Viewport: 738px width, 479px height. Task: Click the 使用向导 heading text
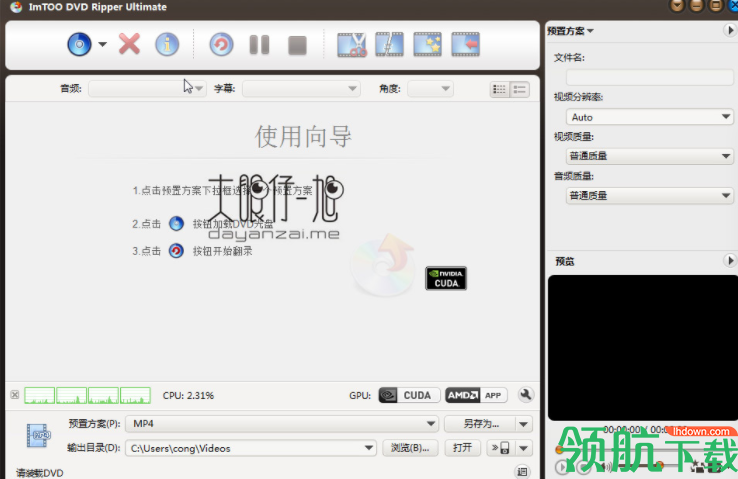[x=304, y=136]
